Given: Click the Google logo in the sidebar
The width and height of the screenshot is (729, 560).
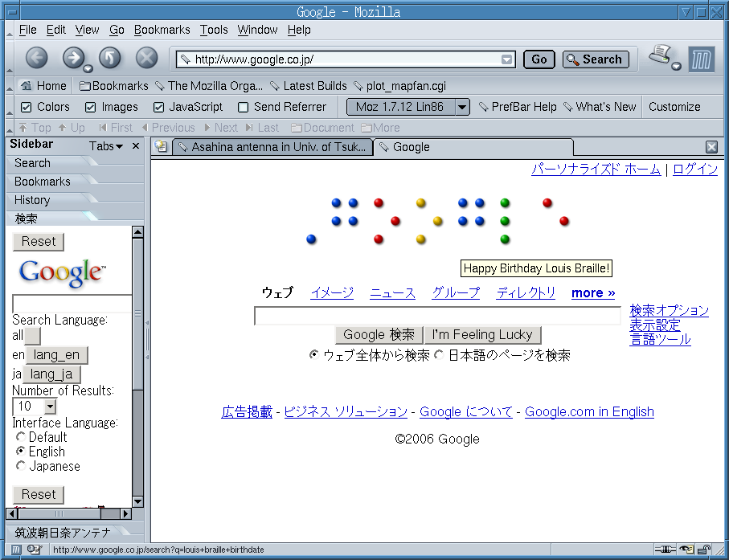Looking at the screenshot, I should click(x=63, y=273).
